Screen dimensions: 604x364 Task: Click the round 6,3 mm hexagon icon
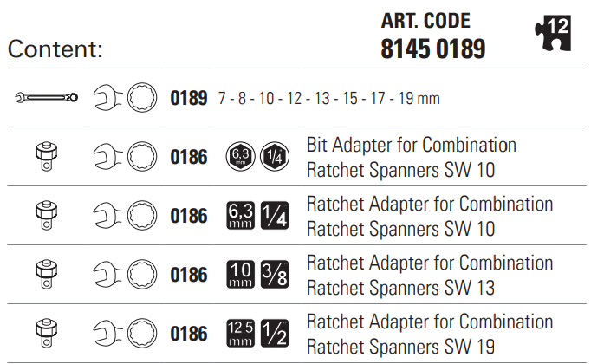pos(238,157)
